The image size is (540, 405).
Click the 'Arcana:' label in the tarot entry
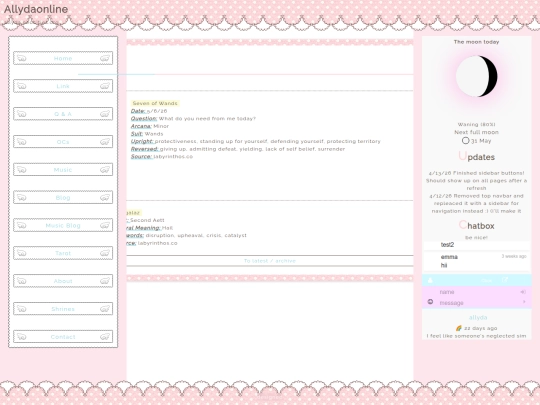point(141,126)
